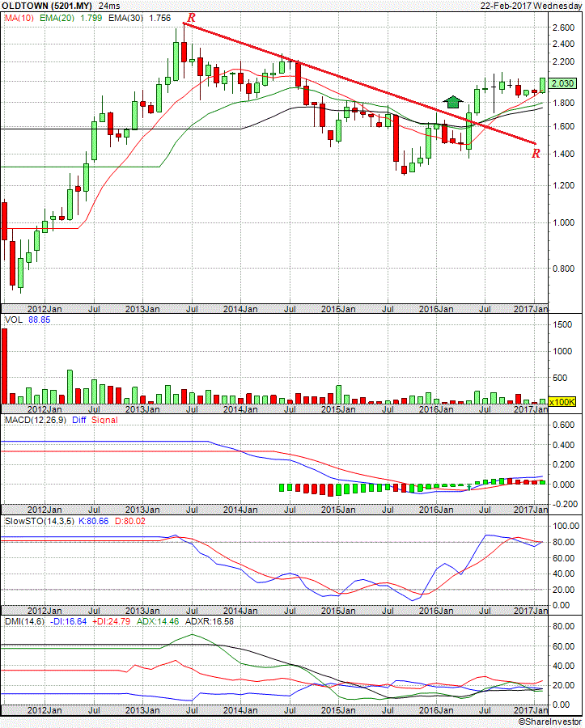Click 2016Jan on the MACD panel time axis
The image size is (585, 728).
pyautogui.click(x=436, y=510)
